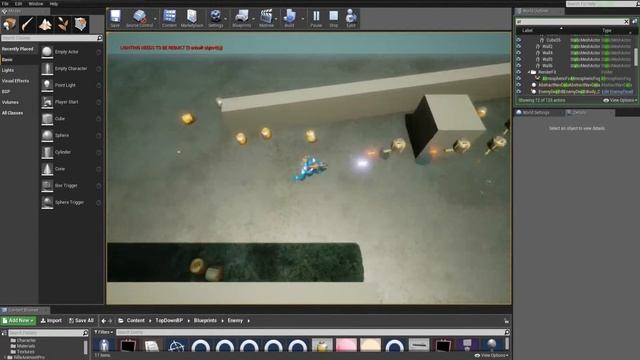Select the Paint mode brush icon

27,24
